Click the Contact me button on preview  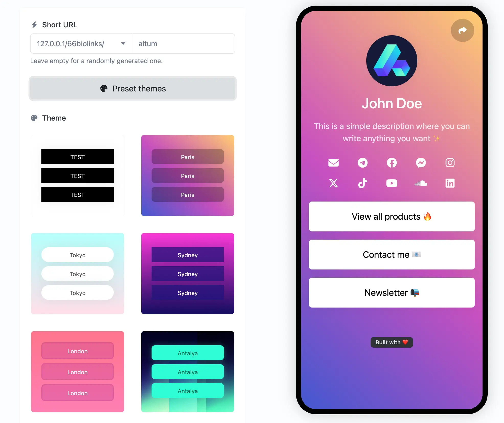(392, 255)
